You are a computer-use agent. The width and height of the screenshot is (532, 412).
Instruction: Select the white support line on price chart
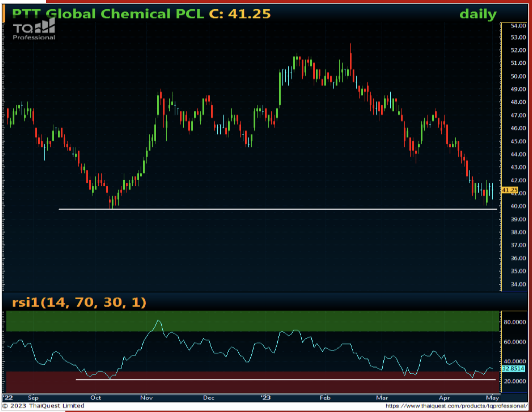pyautogui.click(x=278, y=209)
